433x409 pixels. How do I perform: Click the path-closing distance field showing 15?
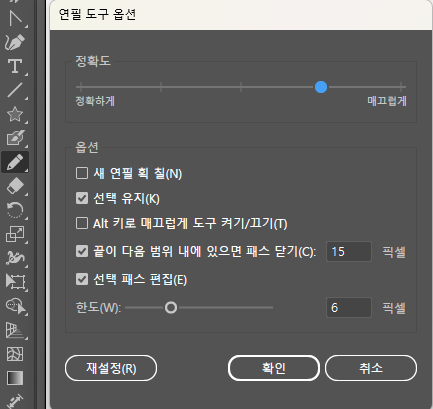[x=349, y=251]
